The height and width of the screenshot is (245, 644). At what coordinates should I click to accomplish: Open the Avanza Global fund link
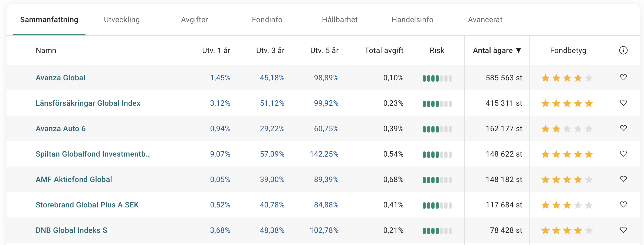click(x=60, y=78)
